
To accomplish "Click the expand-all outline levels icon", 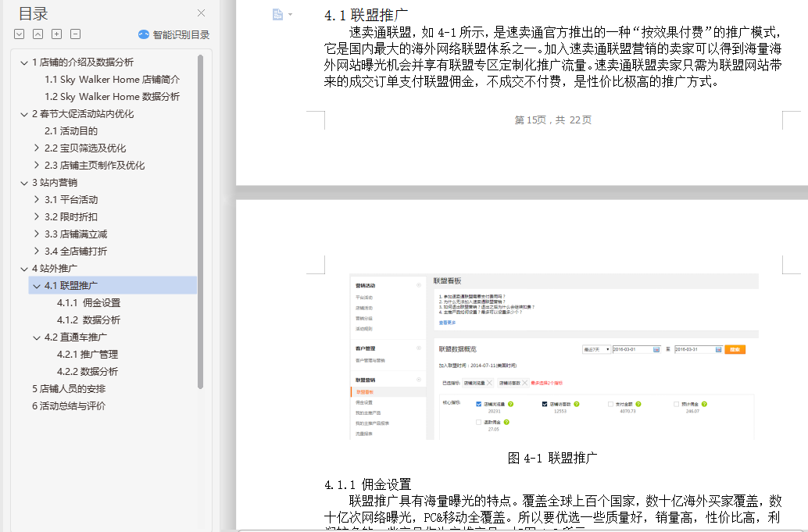I will [19, 34].
